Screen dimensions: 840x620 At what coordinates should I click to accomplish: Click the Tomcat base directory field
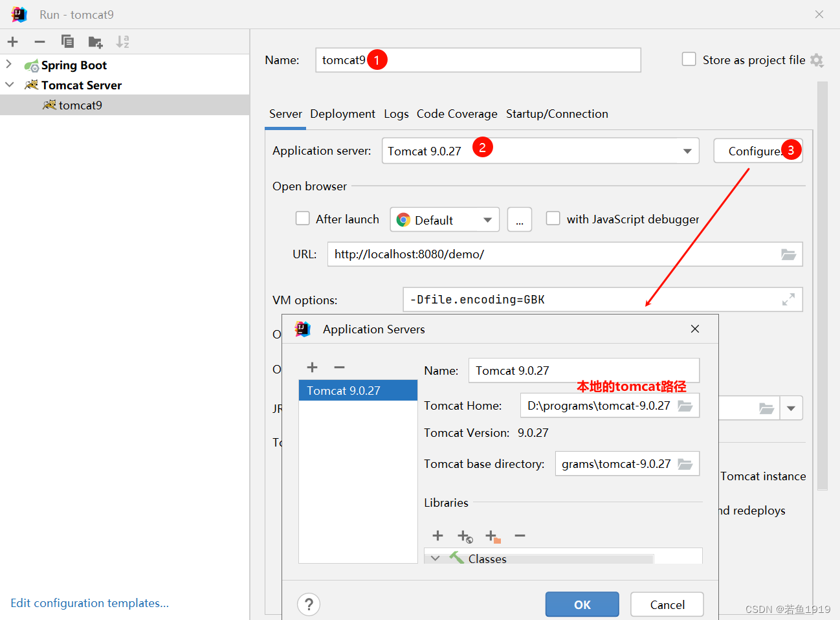(627, 464)
